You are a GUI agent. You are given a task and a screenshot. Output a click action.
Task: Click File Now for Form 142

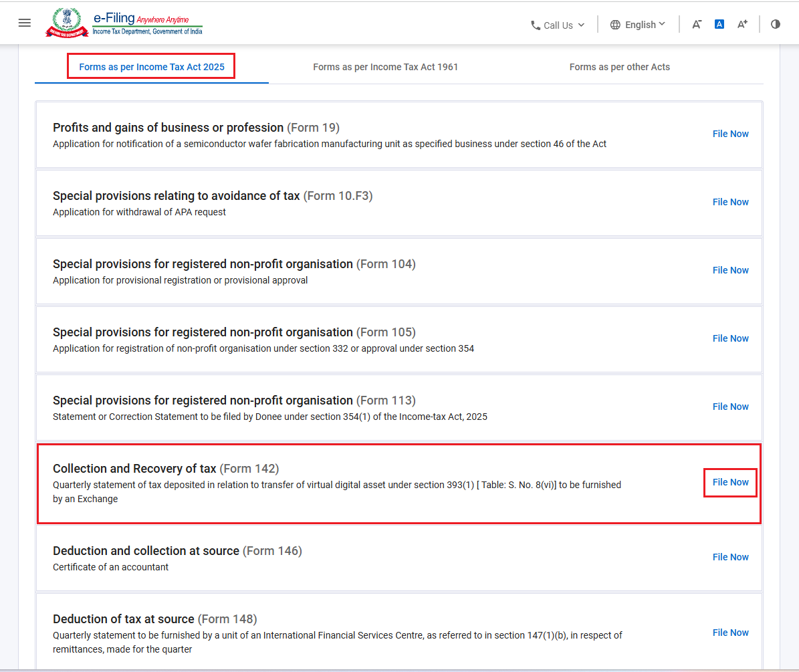tap(730, 482)
